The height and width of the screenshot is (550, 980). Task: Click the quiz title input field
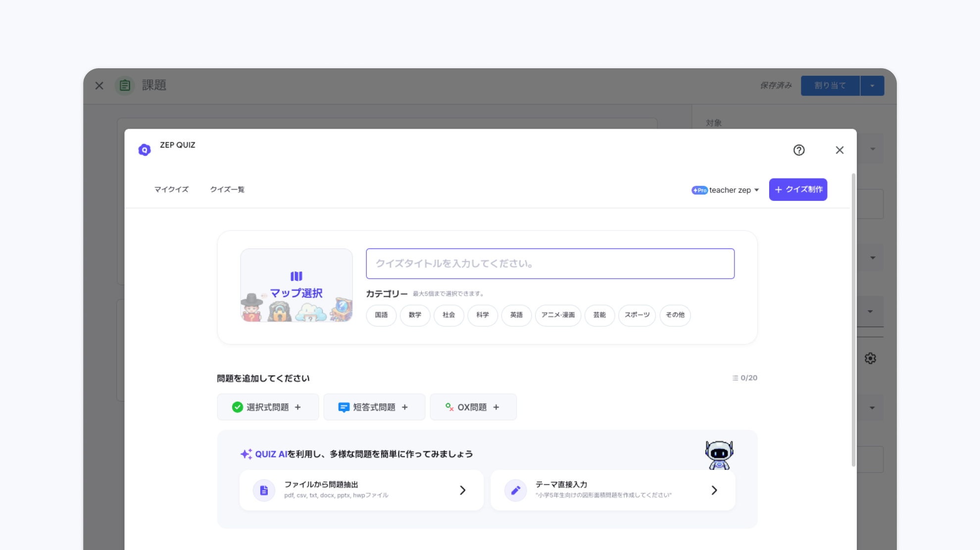click(x=550, y=264)
